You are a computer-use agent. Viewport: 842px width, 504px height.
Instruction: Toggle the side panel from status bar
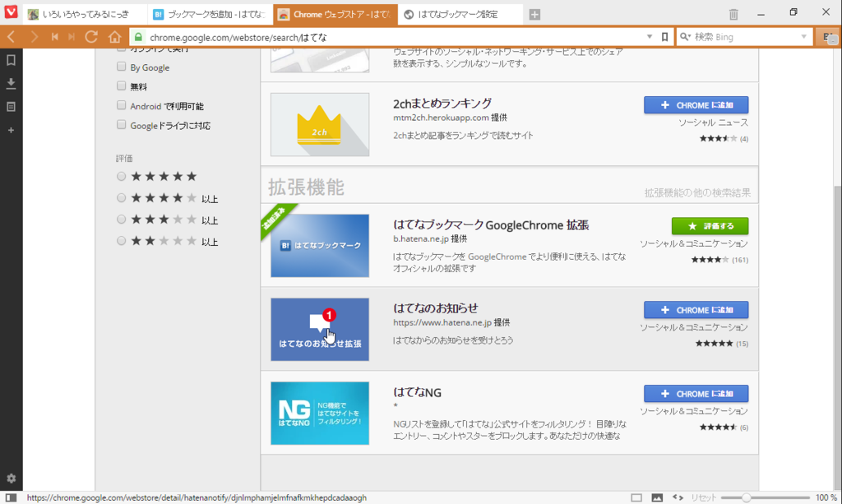pos(11,497)
